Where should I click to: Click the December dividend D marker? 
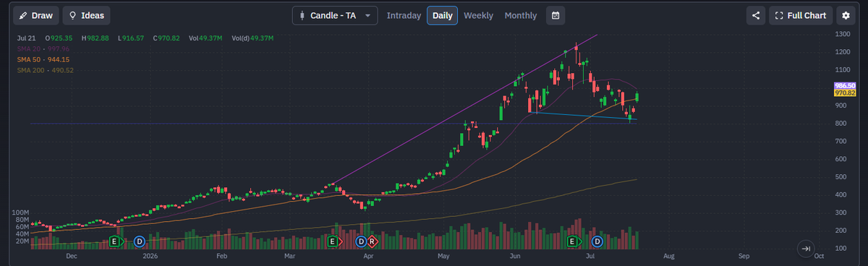[x=139, y=241]
